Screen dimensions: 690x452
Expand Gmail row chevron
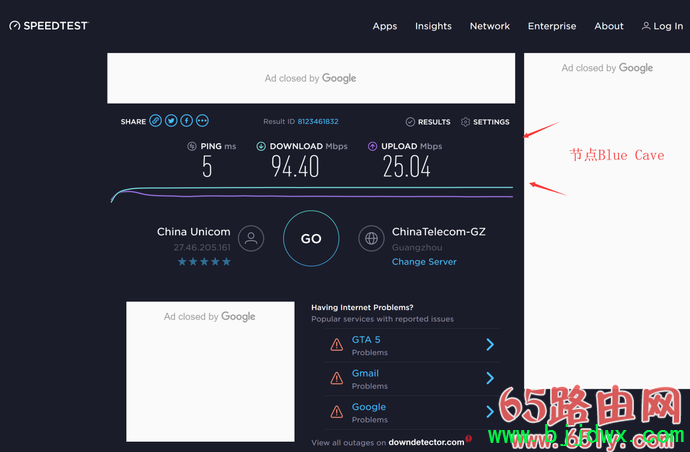(x=490, y=378)
